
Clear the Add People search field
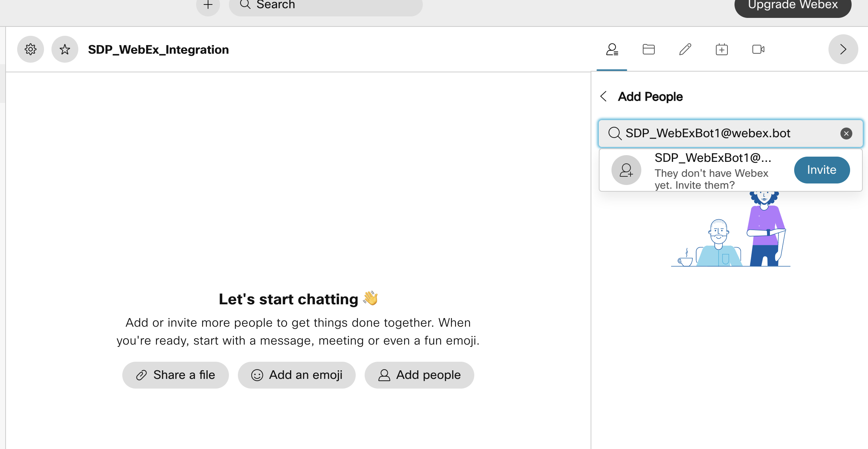[846, 134]
